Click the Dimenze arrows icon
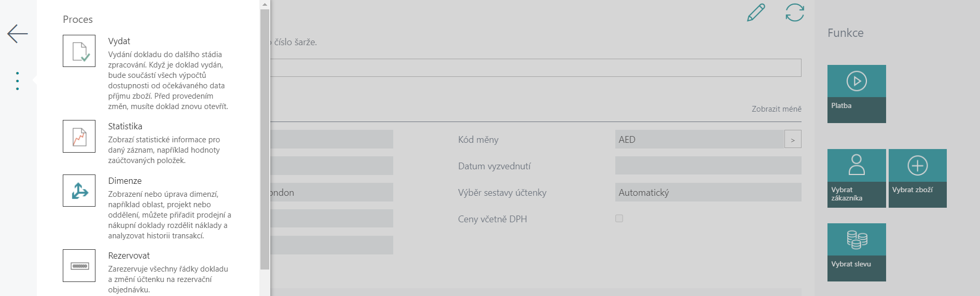Viewport: 980px width, 296px height. point(79,191)
